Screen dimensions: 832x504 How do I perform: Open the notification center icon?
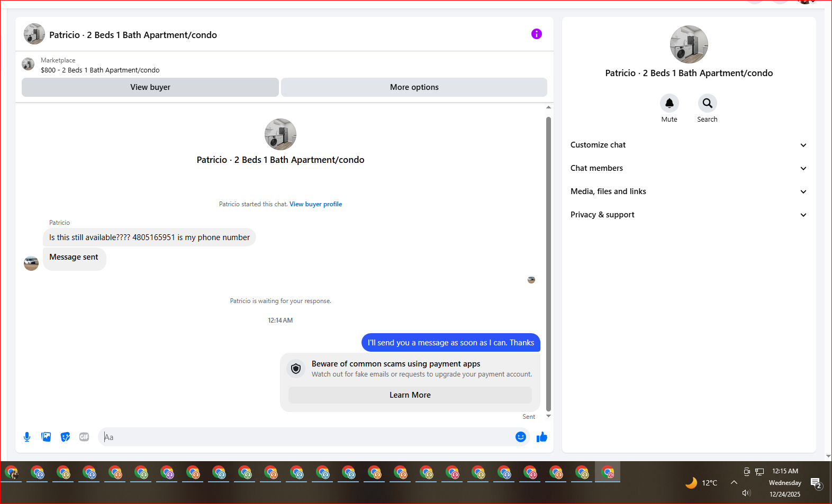(x=817, y=483)
